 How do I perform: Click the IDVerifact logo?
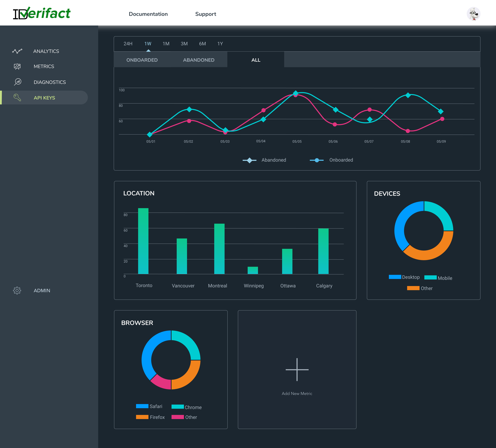point(42,14)
